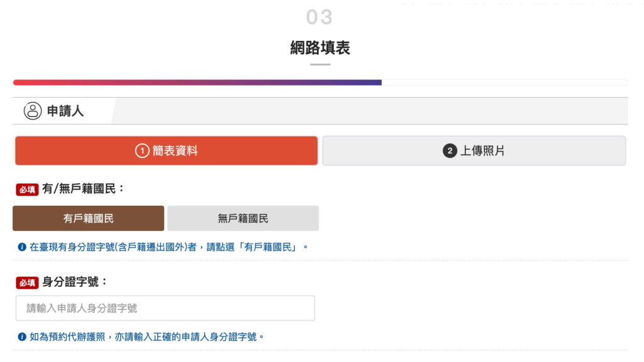Click the unfilled end of the progress bar
Image resolution: width=644 pixels, height=362 pixels.
click(504, 82)
